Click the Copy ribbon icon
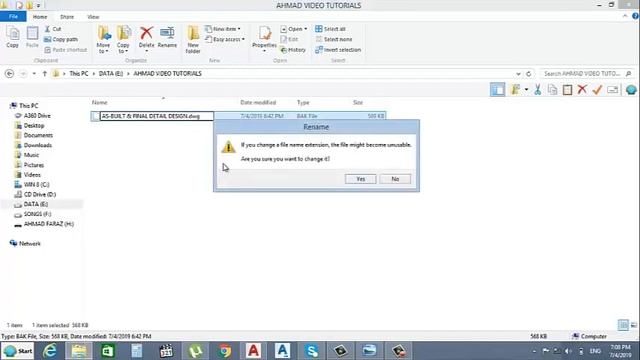 (12, 37)
